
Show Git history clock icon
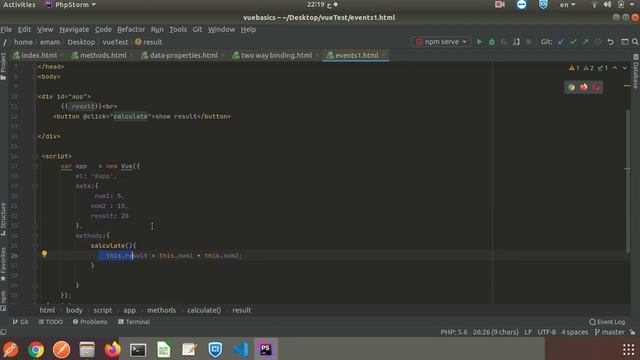coord(598,42)
